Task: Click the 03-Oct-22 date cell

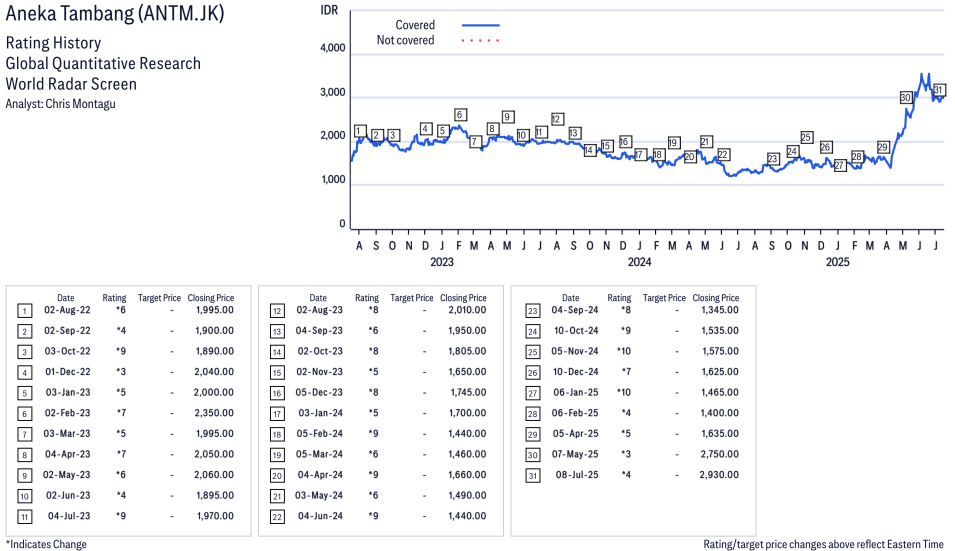Action: 67,351
